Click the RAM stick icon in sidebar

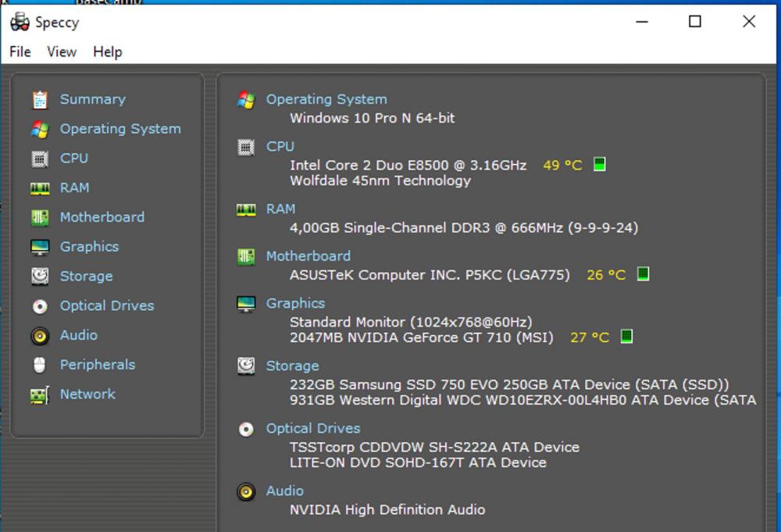point(40,188)
